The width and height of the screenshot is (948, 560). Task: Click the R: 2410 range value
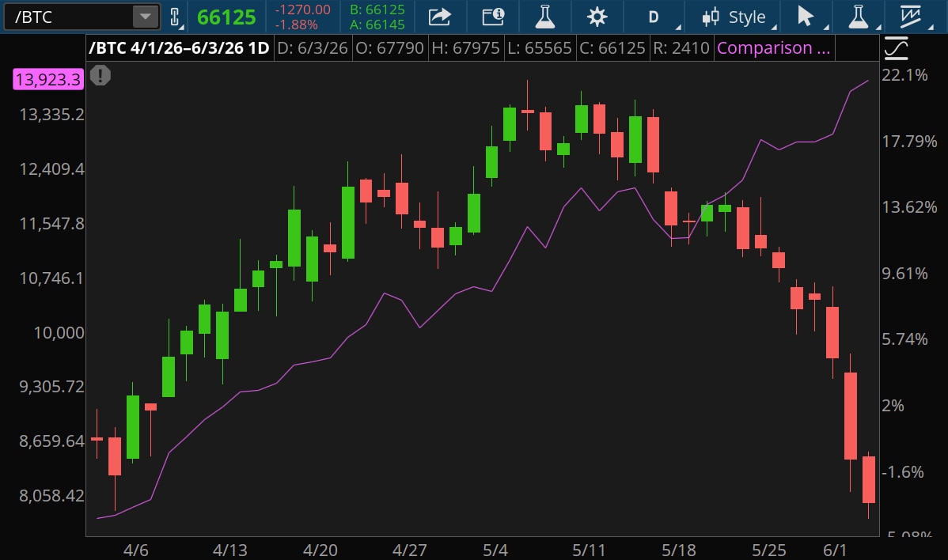(681, 47)
